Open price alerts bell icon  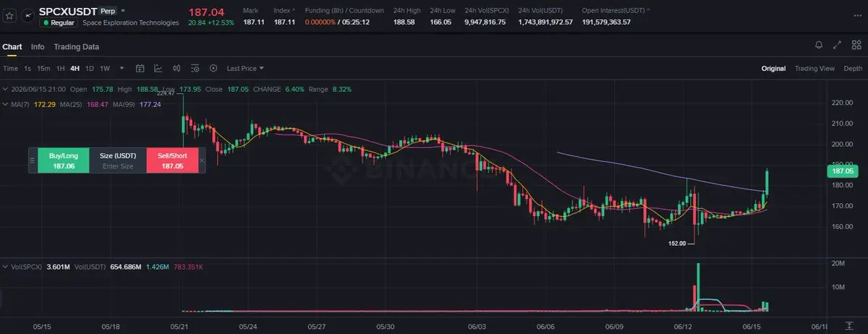pyautogui.click(x=819, y=45)
